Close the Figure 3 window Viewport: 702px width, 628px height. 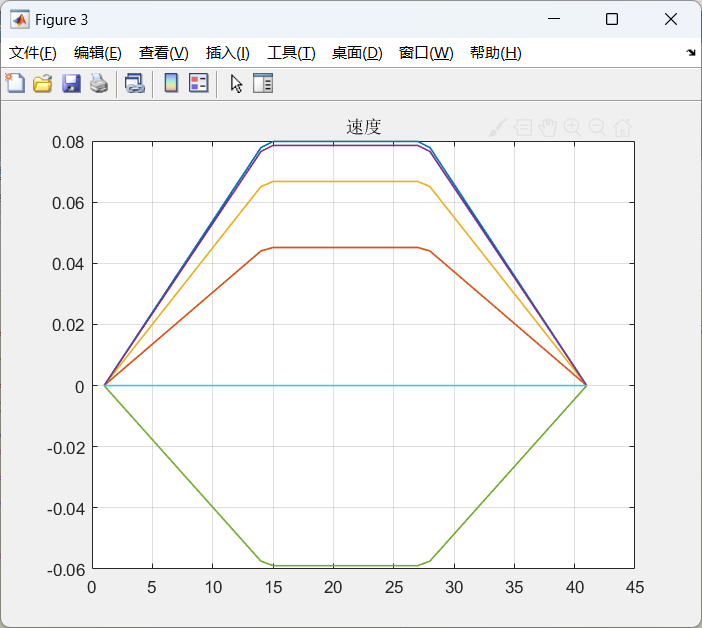click(x=671, y=19)
